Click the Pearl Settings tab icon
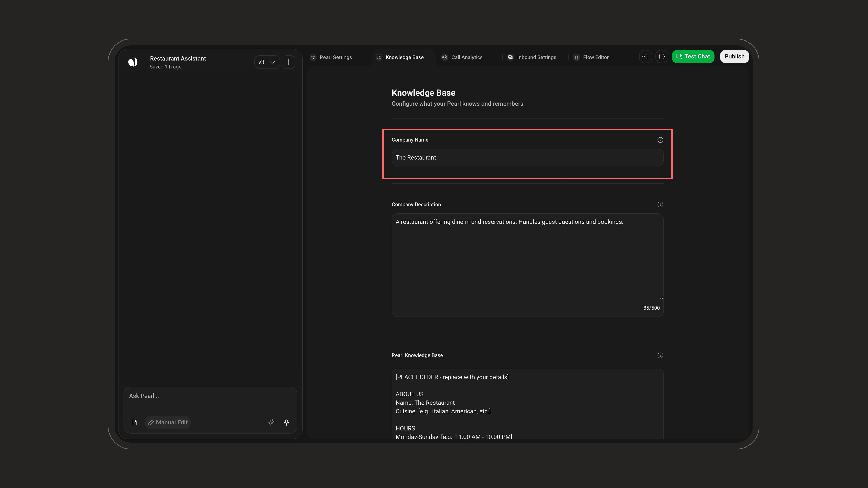Image resolution: width=868 pixels, height=488 pixels. click(x=313, y=57)
